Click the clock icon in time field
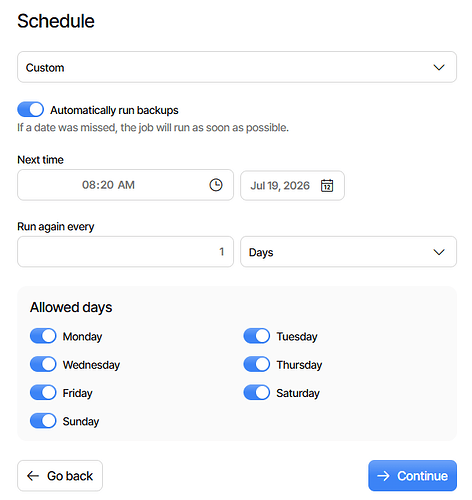Image resolution: width=472 pixels, height=500 pixels. [x=216, y=185]
